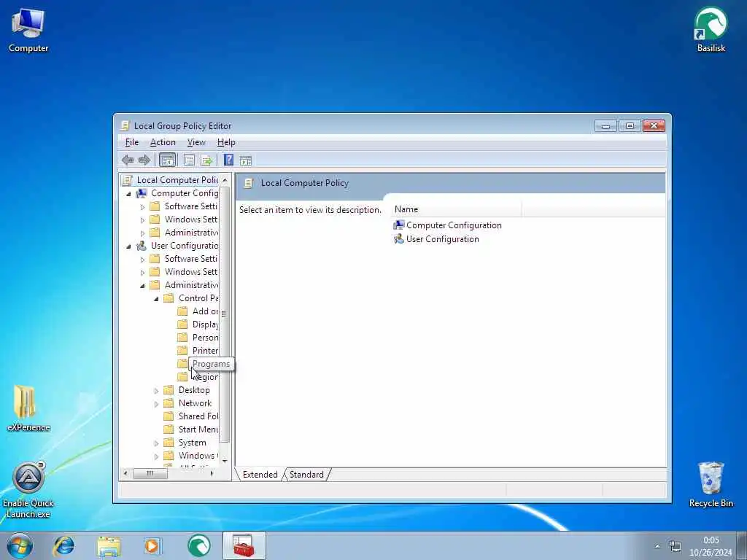Select the Regional folder in the tree
747x560 pixels.
point(206,377)
